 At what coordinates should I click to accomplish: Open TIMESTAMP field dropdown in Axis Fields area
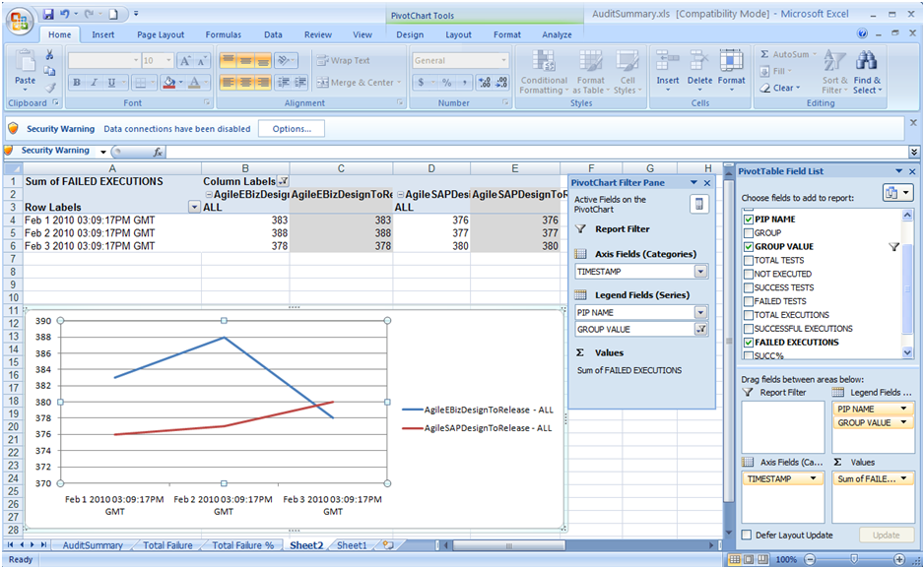pos(814,478)
